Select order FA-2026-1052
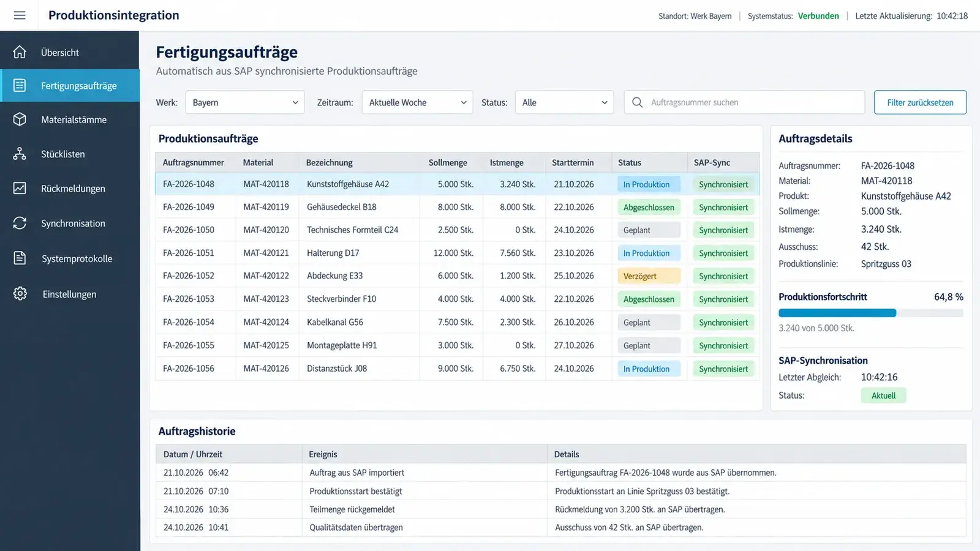The height and width of the screenshot is (551, 980). pyautogui.click(x=457, y=275)
